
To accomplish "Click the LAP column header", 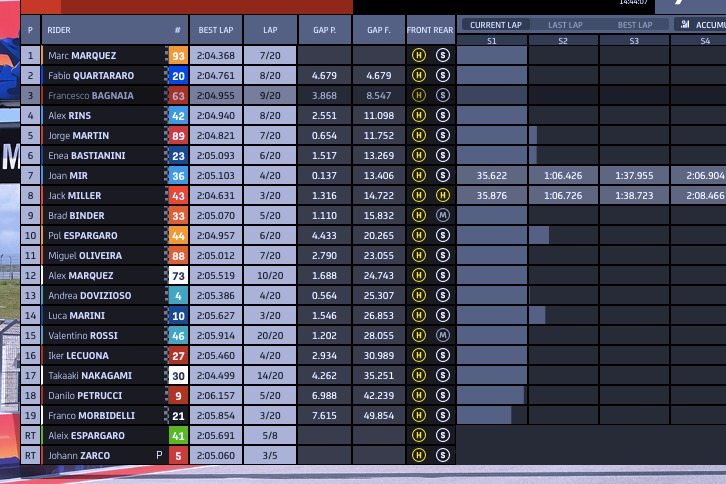I will (270, 30).
